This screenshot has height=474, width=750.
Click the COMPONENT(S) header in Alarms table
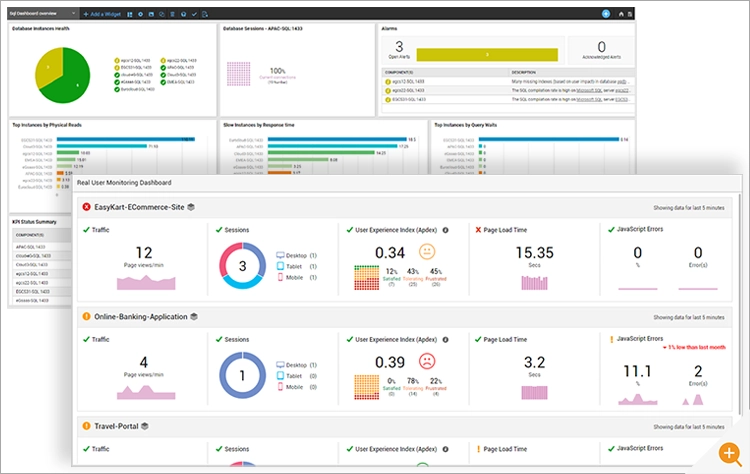(399, 73)
